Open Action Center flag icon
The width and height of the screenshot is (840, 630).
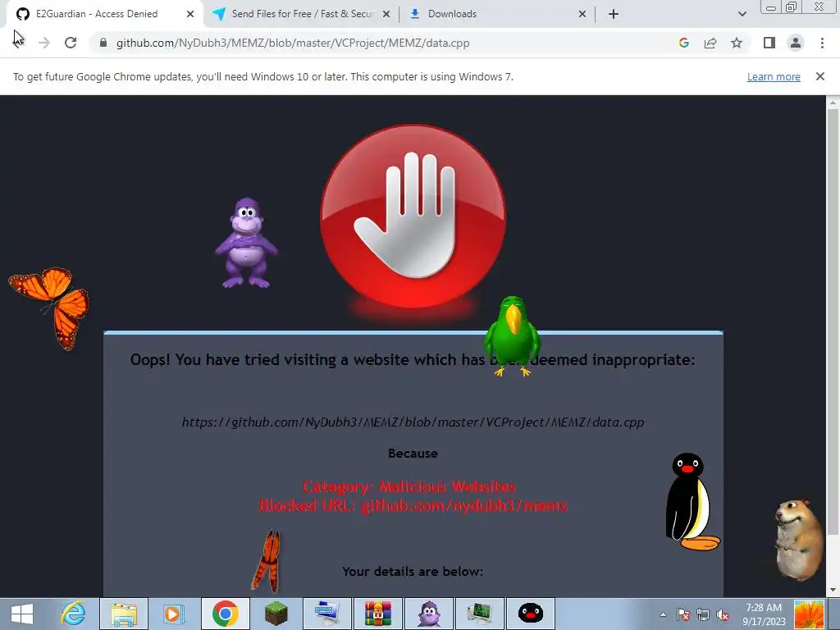pos(682,614)
